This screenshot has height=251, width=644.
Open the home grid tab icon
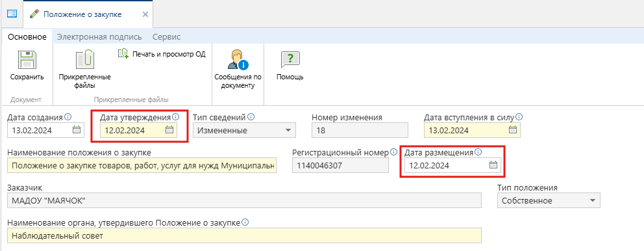[12, 14]
